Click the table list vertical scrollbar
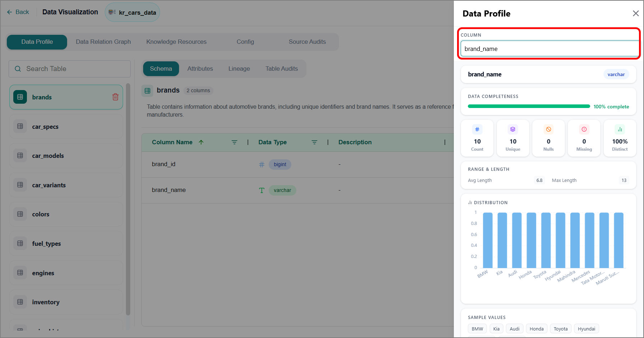Viewport: 644px width, 338px height. coord(128,199)
